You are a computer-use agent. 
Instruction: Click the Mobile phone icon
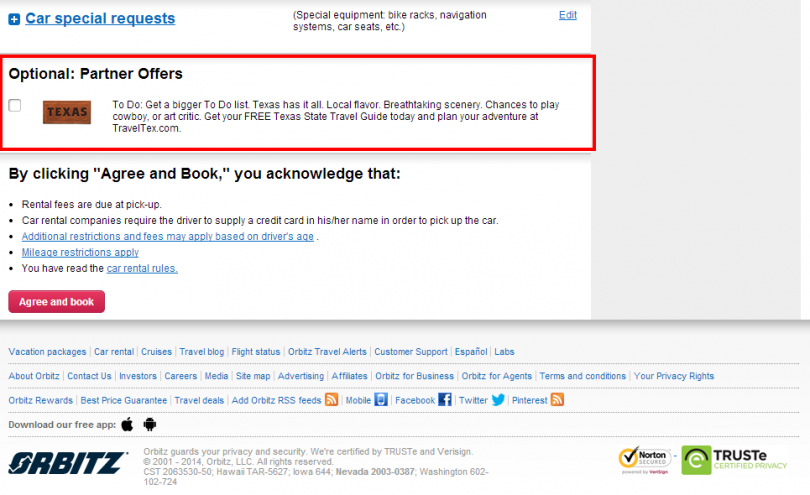click(x=381, y=400)
